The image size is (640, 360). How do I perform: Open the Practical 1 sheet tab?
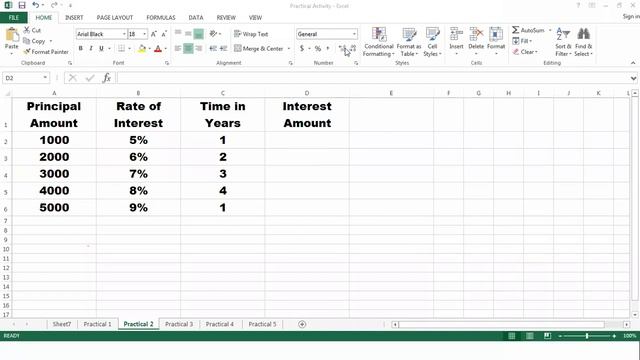[97, 324]
